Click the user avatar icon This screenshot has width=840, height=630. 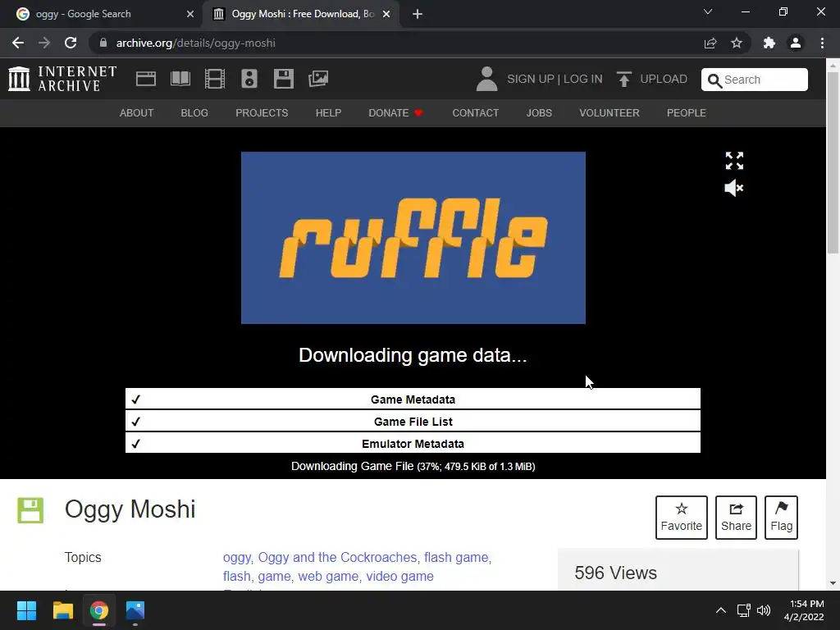click(486, 79)
